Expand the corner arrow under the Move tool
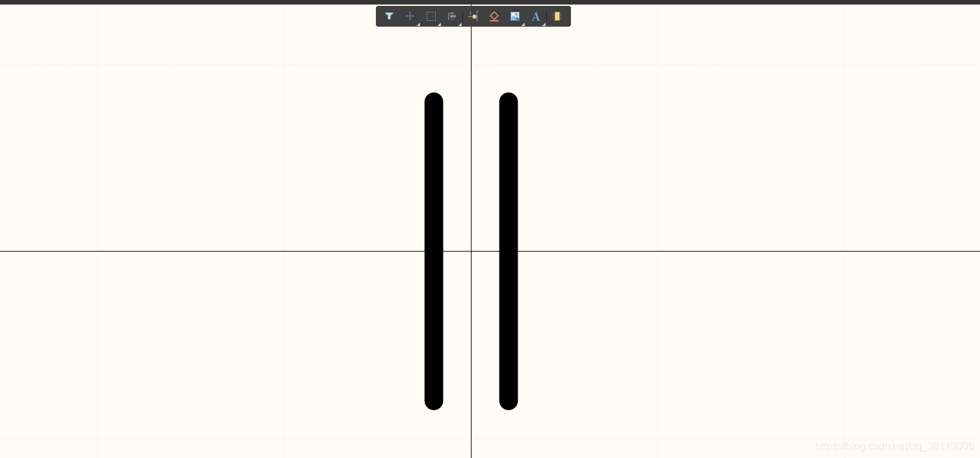980x458 pixels. [x=418, y=24]
